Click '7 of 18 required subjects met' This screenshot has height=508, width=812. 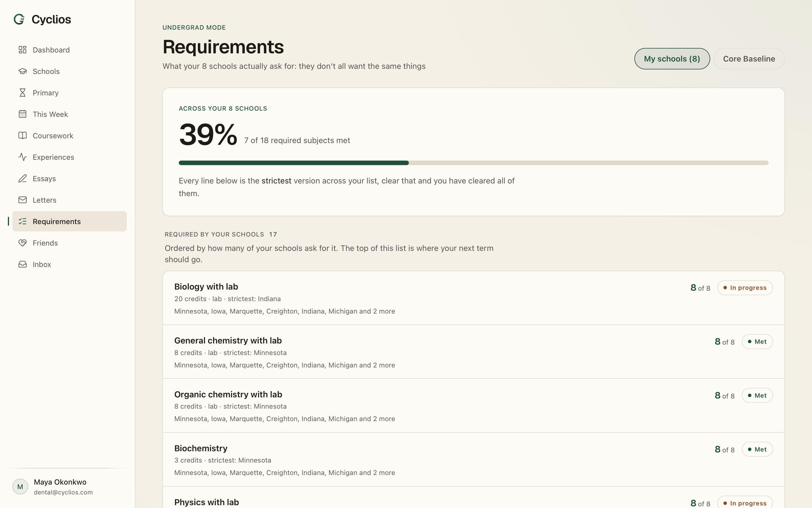click(297, 141)
